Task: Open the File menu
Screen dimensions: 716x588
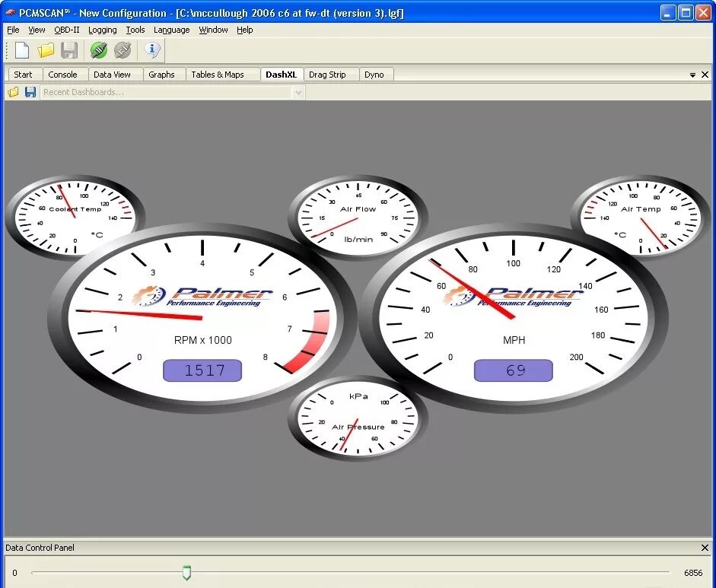Action: tap(13, 30)
